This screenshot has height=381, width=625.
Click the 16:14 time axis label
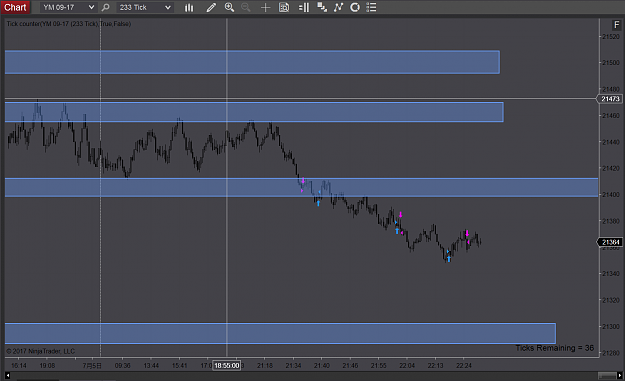(19, 365)
